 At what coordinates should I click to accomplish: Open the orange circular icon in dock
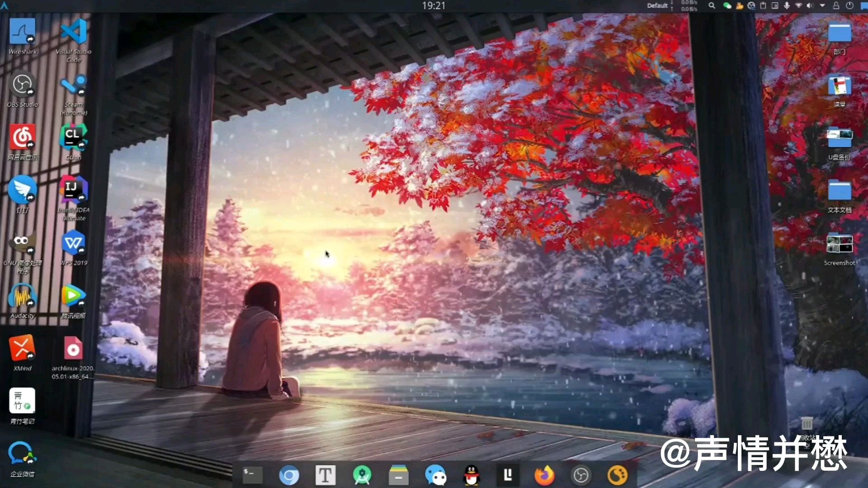[x=618, y=475]
